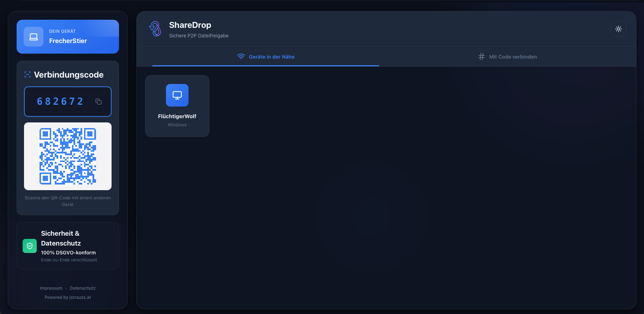Copy the connection code via copy icon
The width and height of the screenshot is (644, 314).
(99, 102)
